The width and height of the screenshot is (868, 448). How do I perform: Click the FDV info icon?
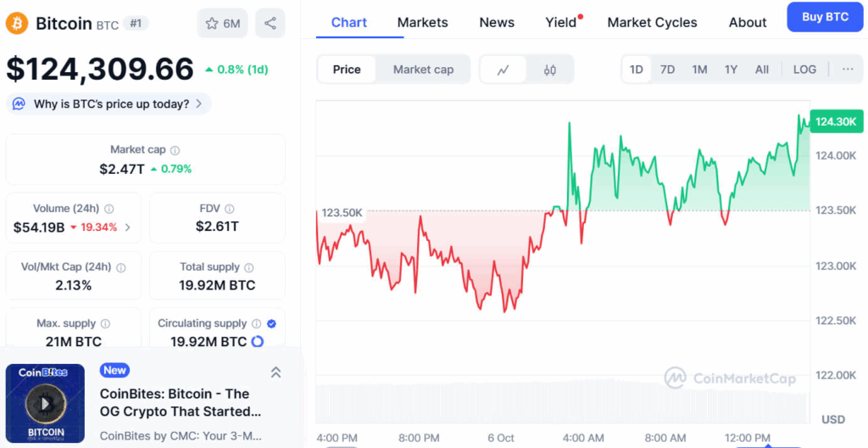[x=230, y=208]
